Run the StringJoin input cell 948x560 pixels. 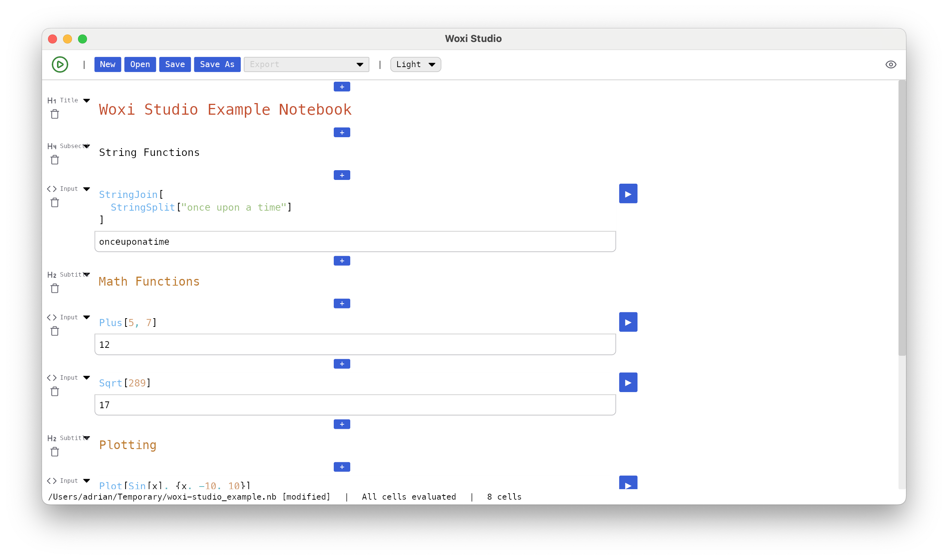[628, 193]
